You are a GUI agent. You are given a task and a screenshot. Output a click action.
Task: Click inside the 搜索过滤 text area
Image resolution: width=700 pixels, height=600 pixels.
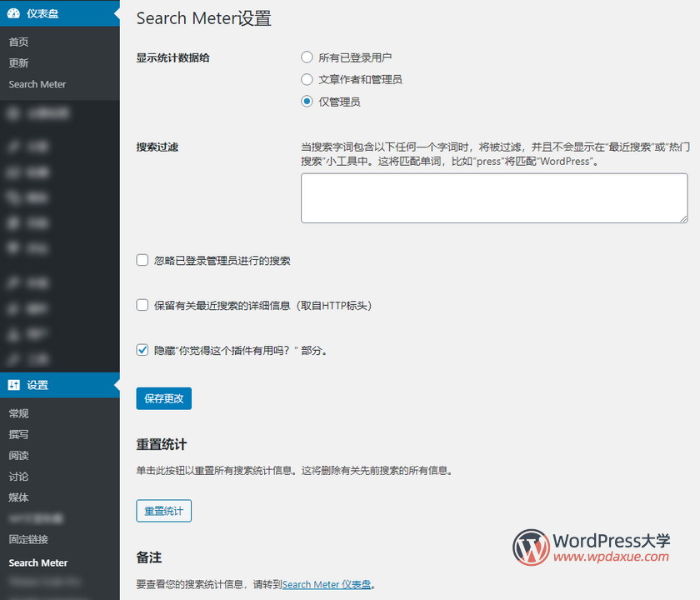pos(493,198)
